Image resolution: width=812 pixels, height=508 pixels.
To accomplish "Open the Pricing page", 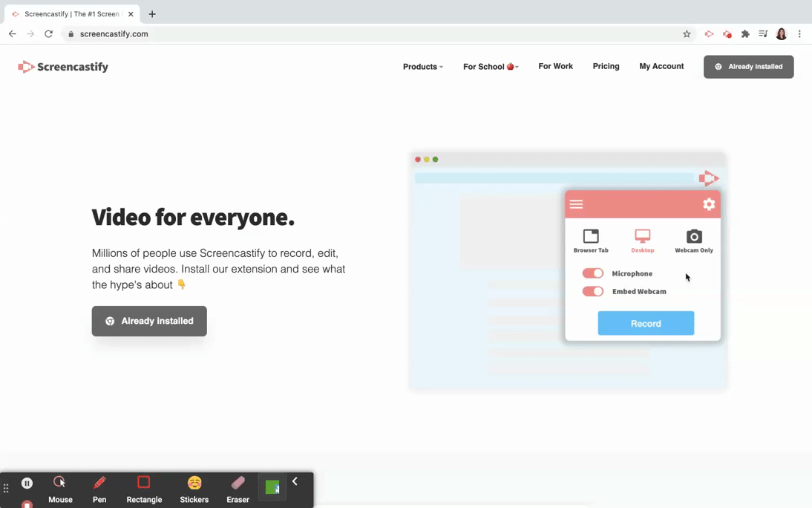I will tap(606, 66).
